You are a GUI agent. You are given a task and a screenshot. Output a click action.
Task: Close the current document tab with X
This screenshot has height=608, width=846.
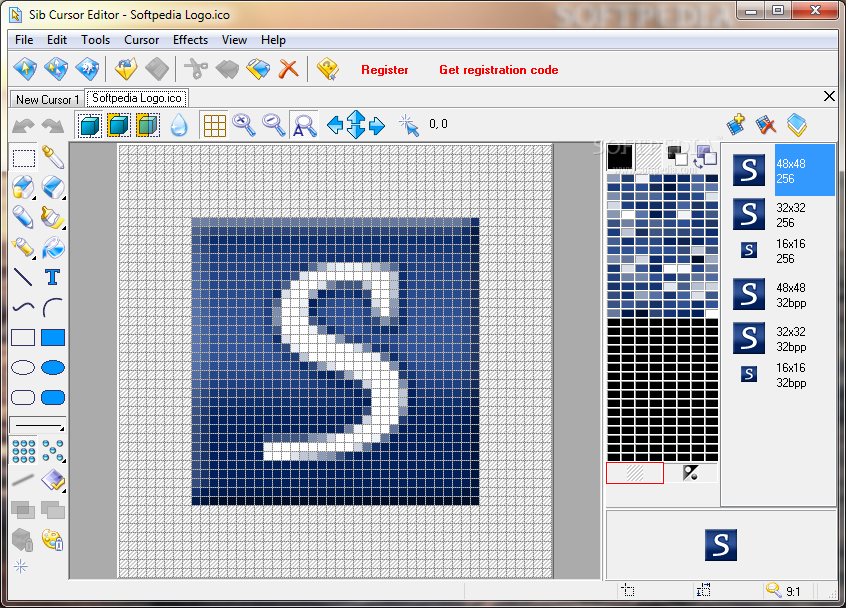pos(829,96)
